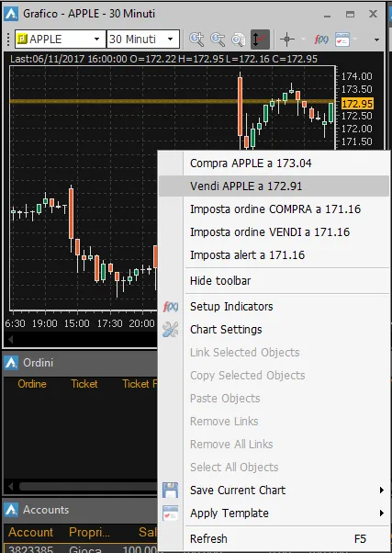Click the template calendar icon in toolbar
Image resolution: width=392 pixels, height=553 pixels.
coord(342,39)
